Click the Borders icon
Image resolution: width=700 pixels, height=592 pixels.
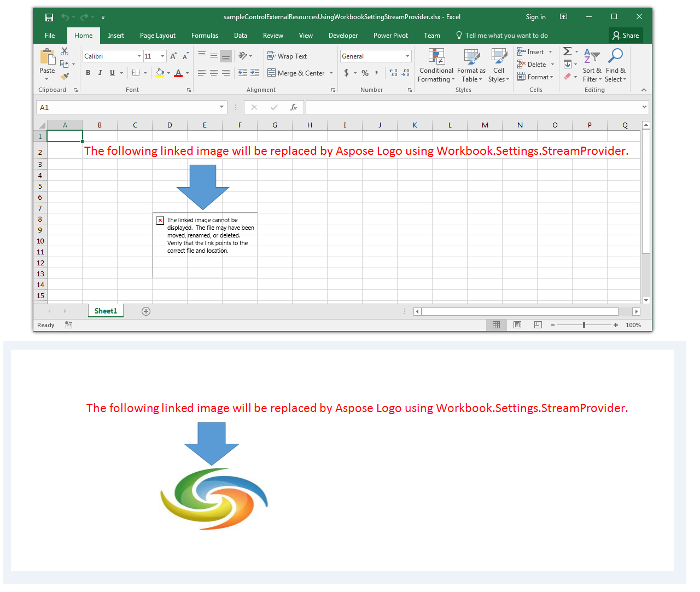136,73
